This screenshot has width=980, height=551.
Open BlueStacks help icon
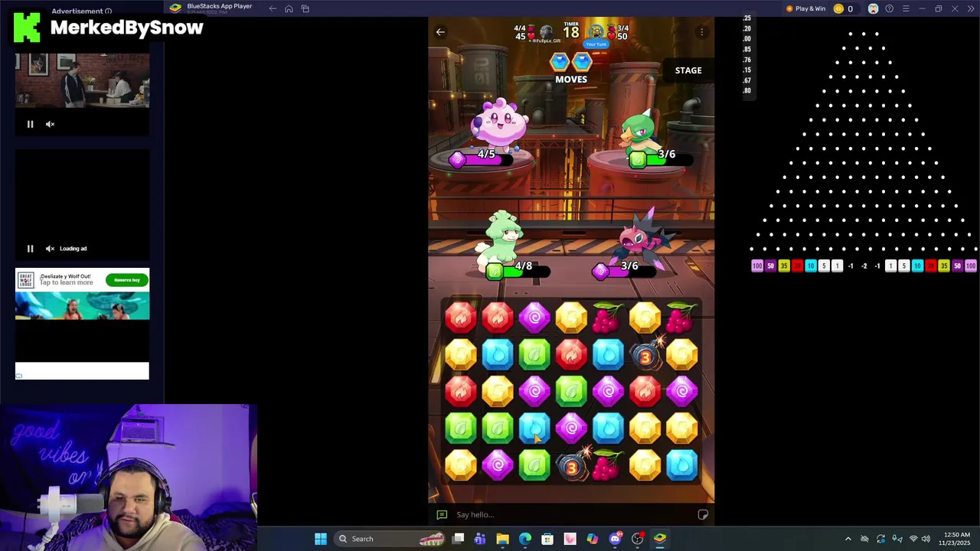coord(889,9)
